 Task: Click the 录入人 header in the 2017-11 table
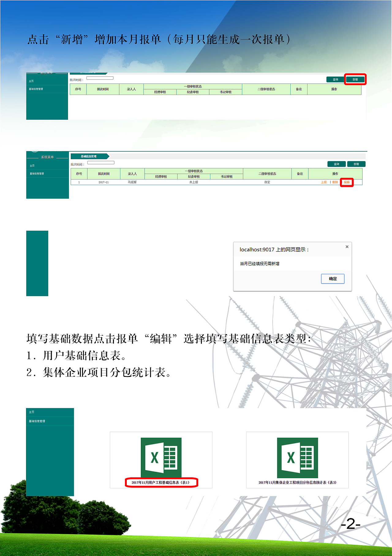[132, 174]
